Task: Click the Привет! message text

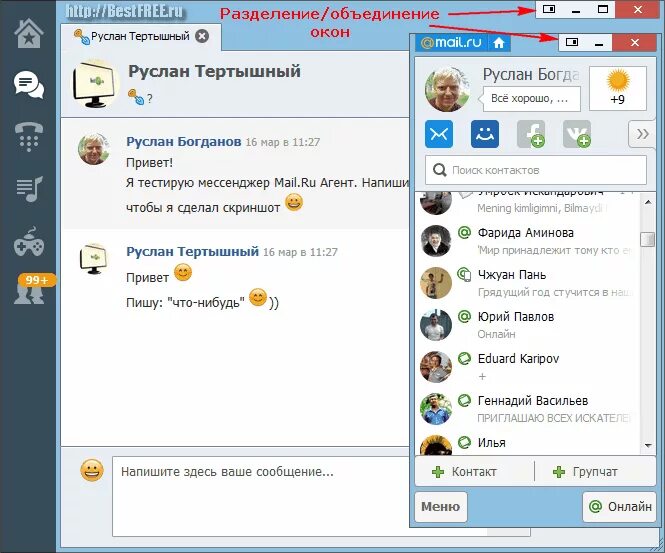Action: click(149, 162)
